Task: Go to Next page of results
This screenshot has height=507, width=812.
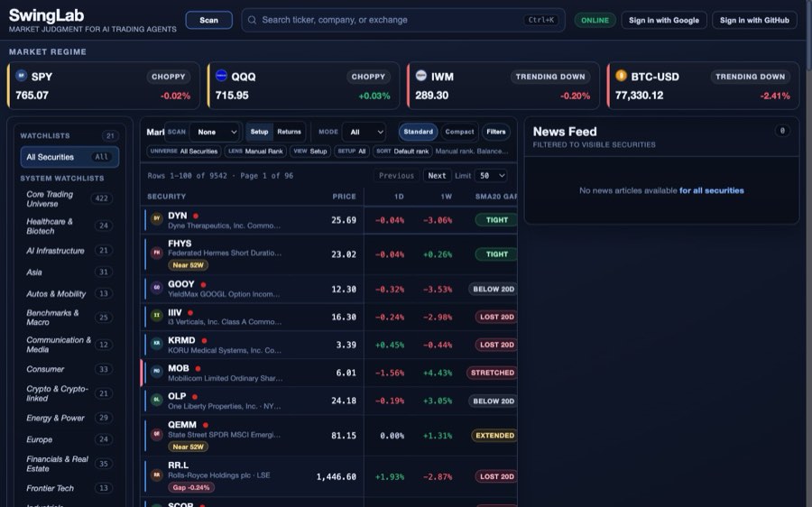Action: (x=437, y=176)
